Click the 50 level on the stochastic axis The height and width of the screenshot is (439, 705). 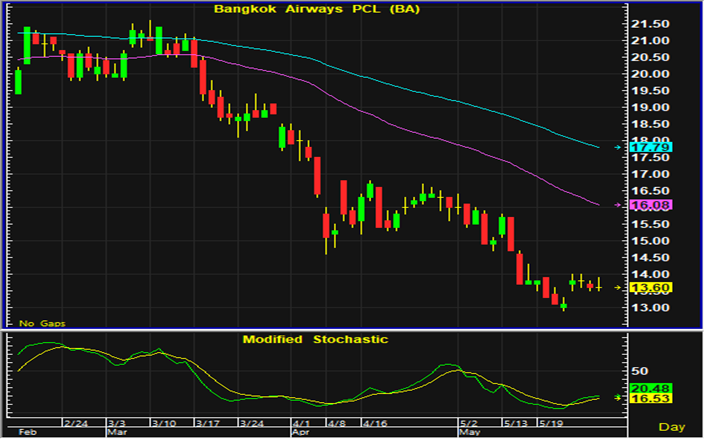(x=639, y=371)
